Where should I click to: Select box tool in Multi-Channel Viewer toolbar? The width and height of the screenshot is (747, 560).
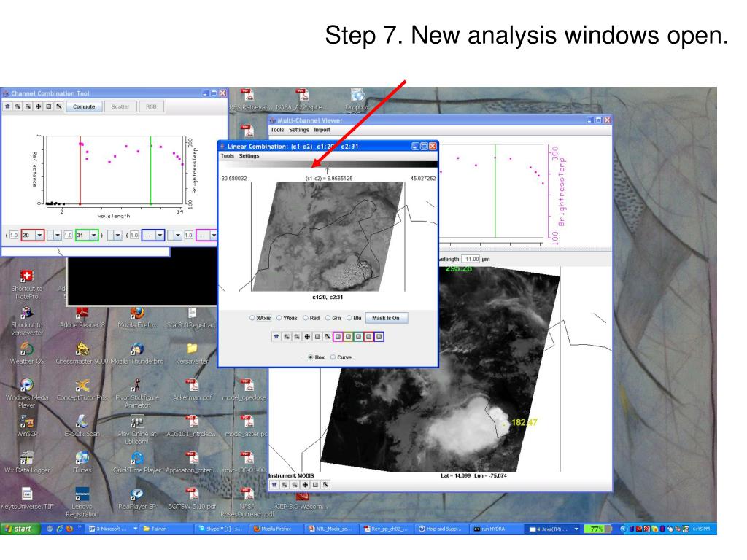(x=315, y=485)
